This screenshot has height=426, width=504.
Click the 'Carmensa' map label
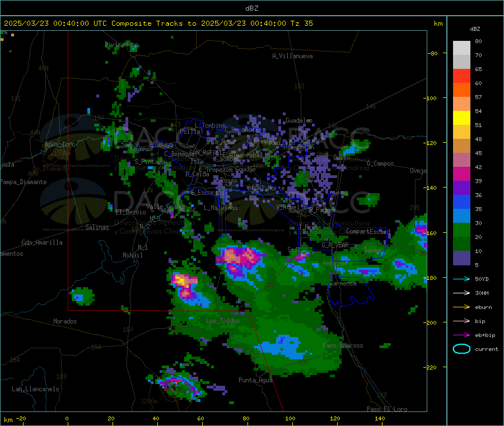(343, 283)
